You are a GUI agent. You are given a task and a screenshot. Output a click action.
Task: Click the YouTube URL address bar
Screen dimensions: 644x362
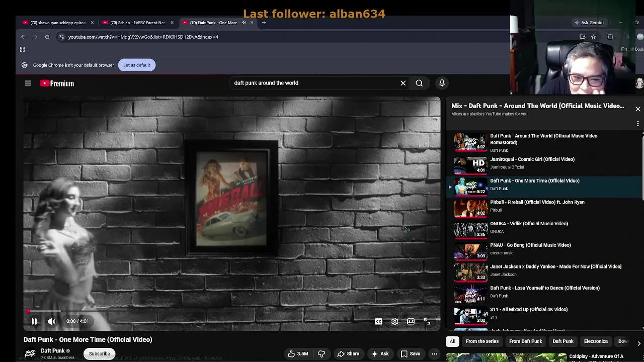[x=143, y=37]
